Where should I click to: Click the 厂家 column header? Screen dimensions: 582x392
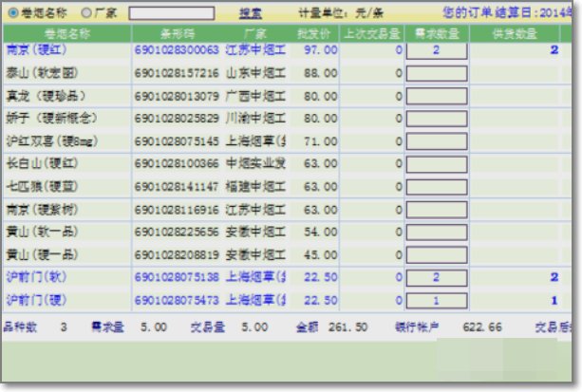[255, 34]
